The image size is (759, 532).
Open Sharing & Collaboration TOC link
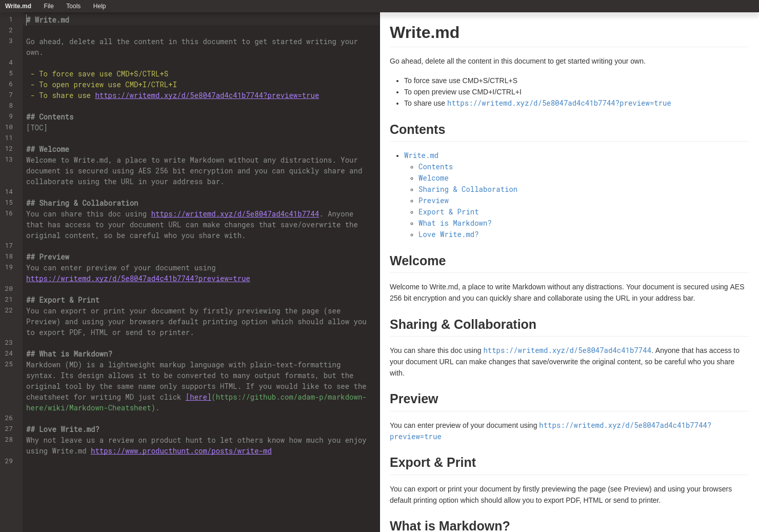coord(468,189)
